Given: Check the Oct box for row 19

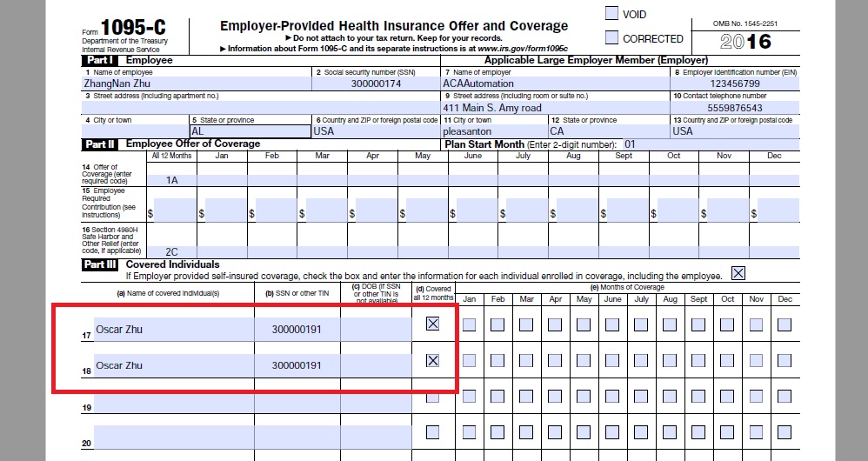Looking at the screenshot, I should coord(727,397).
